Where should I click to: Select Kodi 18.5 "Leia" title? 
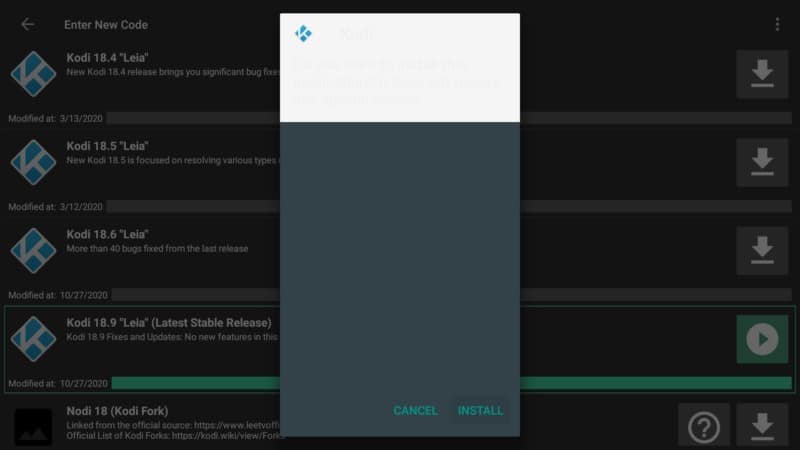pos(107,146)
